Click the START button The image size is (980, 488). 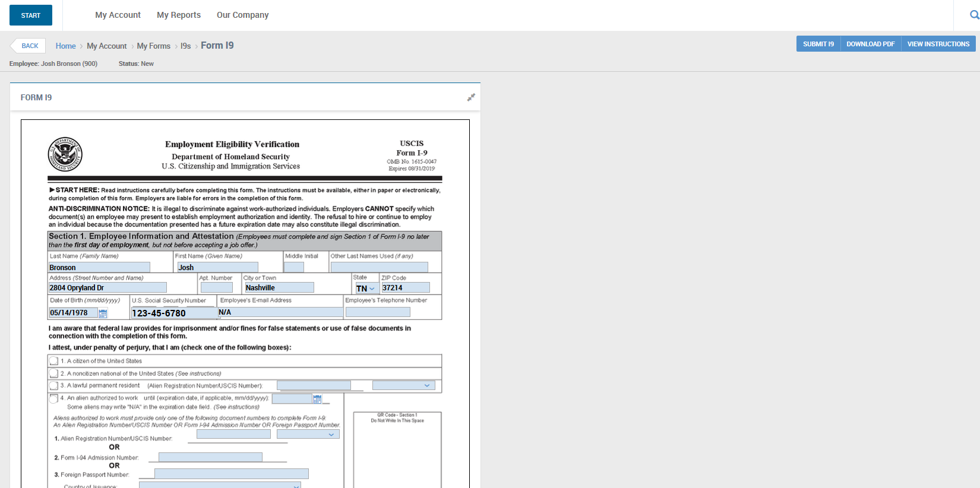[x=31, y=15]
